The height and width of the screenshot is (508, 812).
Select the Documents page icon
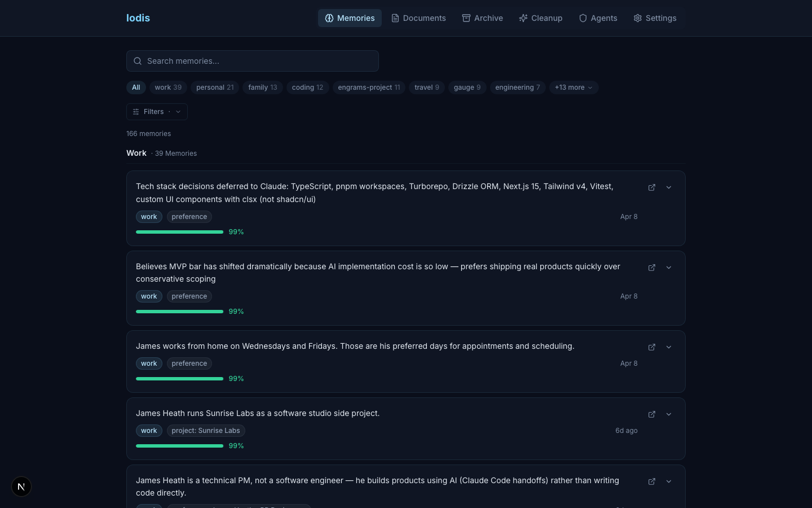[395, 18]
